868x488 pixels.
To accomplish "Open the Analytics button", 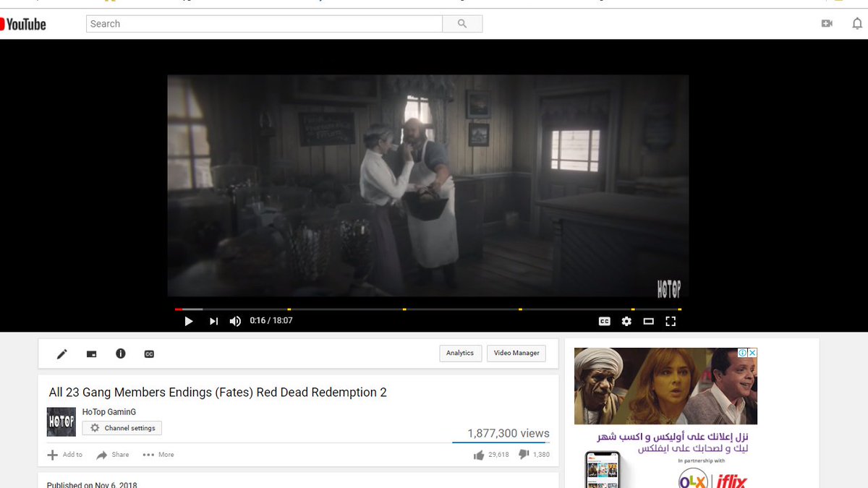I will (x=460, y=354).
